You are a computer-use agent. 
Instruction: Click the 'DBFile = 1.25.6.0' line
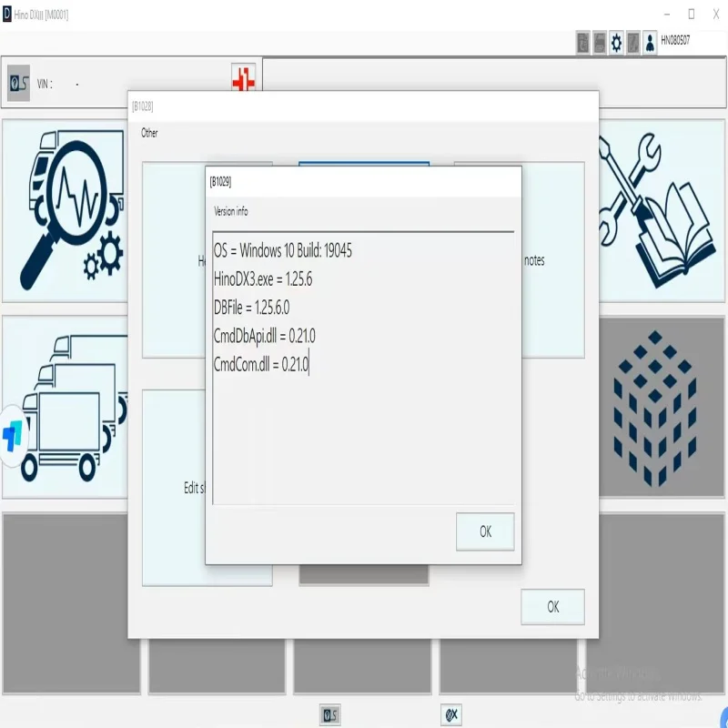pyautogui.click(x=251, y=308)
